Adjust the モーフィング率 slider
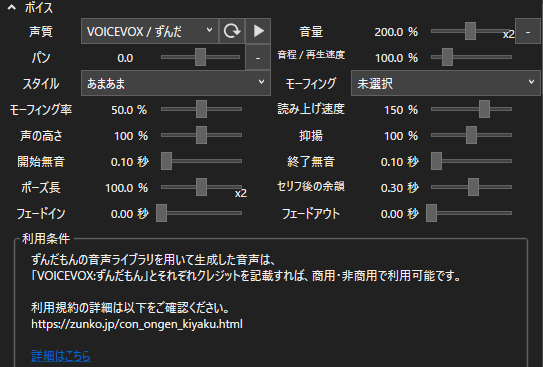 coord(201,109)
